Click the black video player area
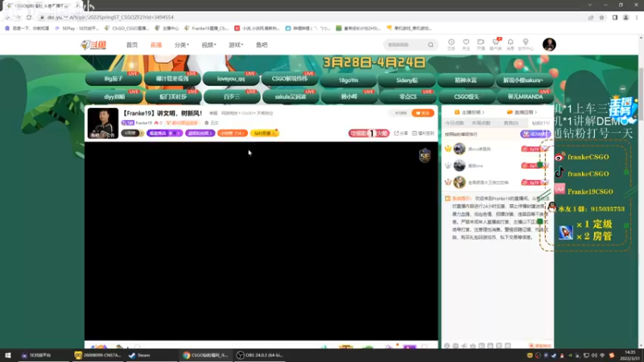Screen dimensions: 644x362 (x=261, y=241)
